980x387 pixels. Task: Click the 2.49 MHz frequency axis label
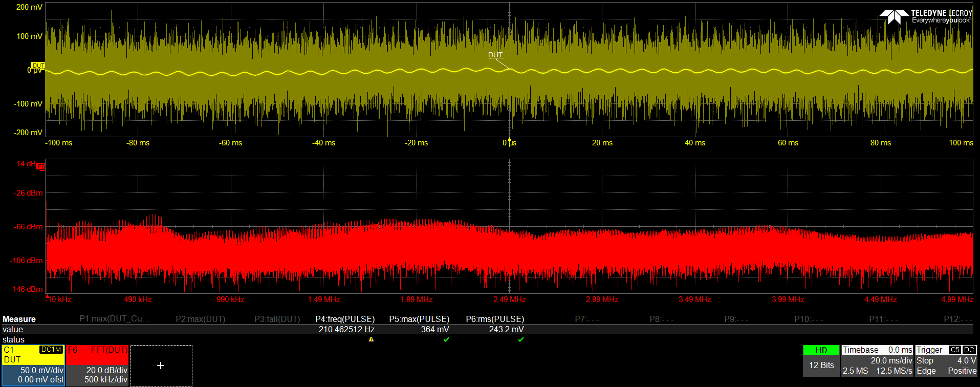509,299
